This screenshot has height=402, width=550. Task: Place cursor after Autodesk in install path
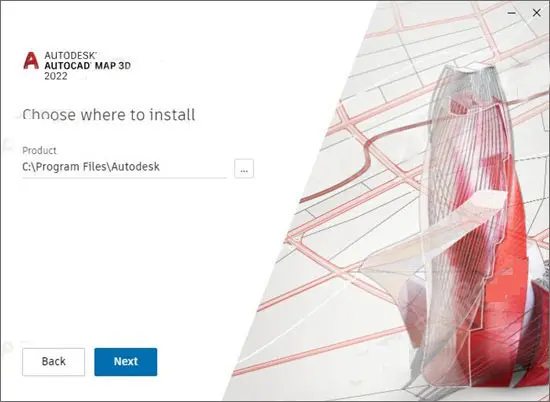point(160,167)
